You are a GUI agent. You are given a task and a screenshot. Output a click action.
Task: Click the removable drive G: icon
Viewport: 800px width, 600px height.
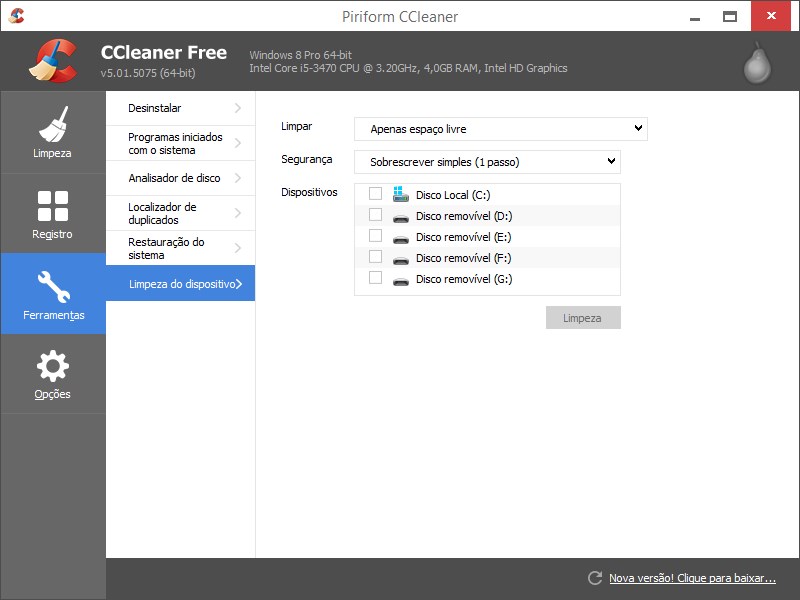(x=401, y=281)
